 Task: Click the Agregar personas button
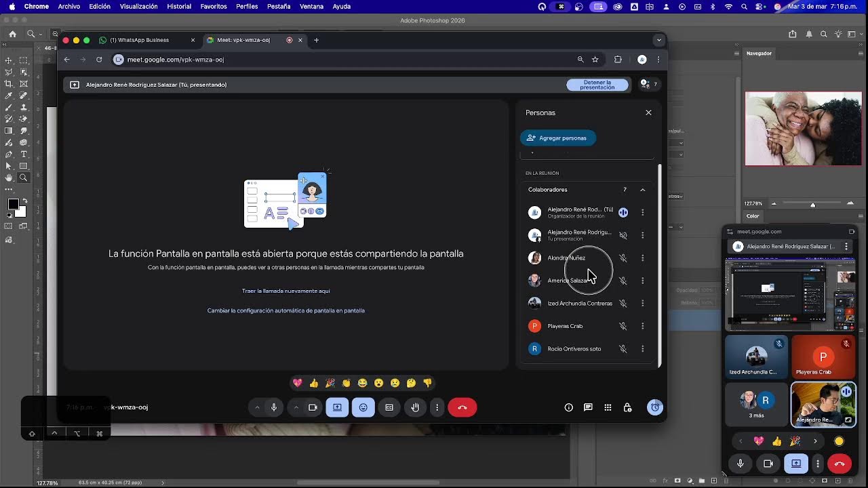557,138
